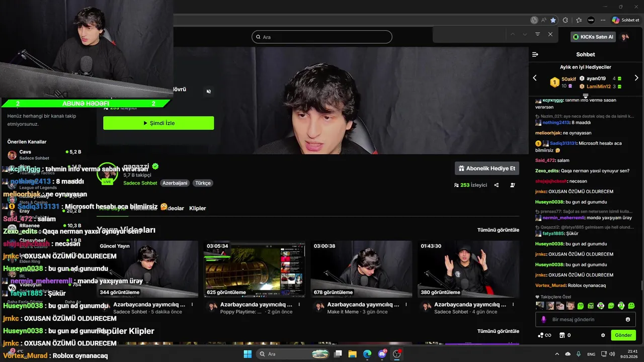Viewport: 644px width, 362px height.
Task: Collapse the chat panel with the arrow icon
Action: pyautogui.click(x=535, y=54)
